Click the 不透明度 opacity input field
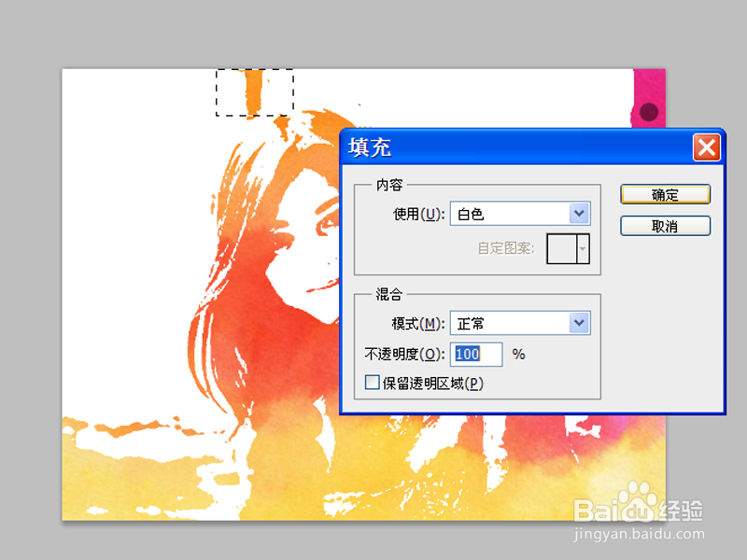 click(476, 355)
